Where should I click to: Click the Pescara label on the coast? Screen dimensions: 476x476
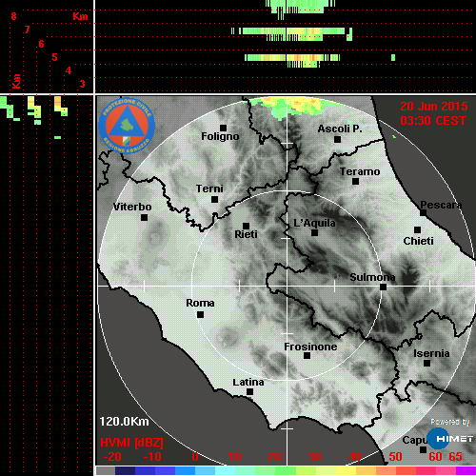point(441,205)
